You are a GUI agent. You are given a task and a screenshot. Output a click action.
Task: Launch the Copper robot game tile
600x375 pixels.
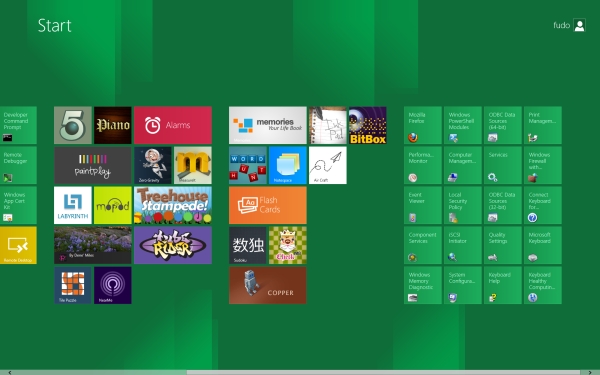point(268,285)
